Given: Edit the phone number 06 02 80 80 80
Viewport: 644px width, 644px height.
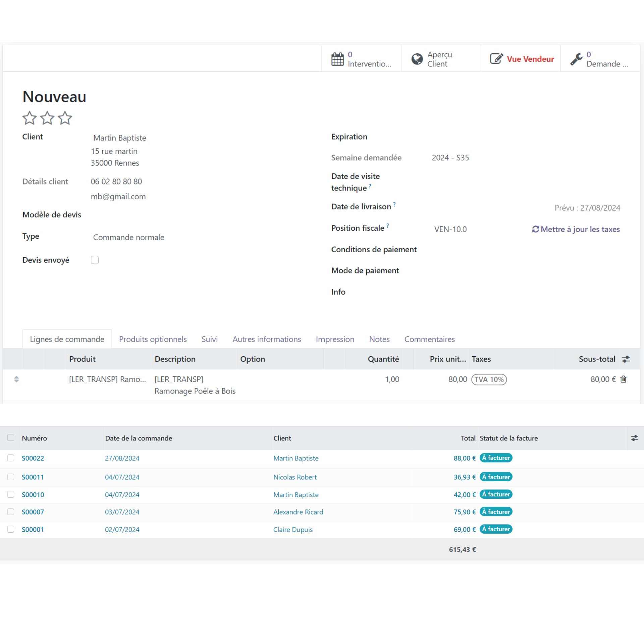Looking at the screenshot, I should pos(116,181).
